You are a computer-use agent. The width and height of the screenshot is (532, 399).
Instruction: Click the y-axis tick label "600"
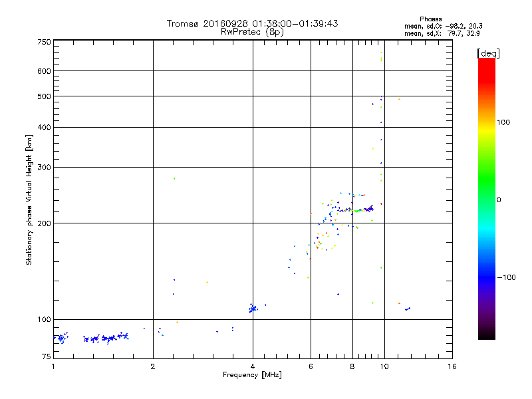click(x=44, y=71)
